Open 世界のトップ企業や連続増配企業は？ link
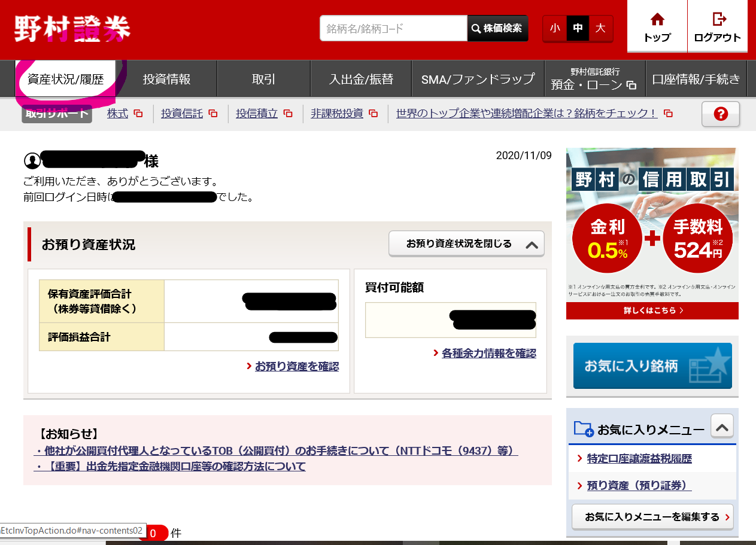This screenshot has height=545, width=756. tap(527, 113)
